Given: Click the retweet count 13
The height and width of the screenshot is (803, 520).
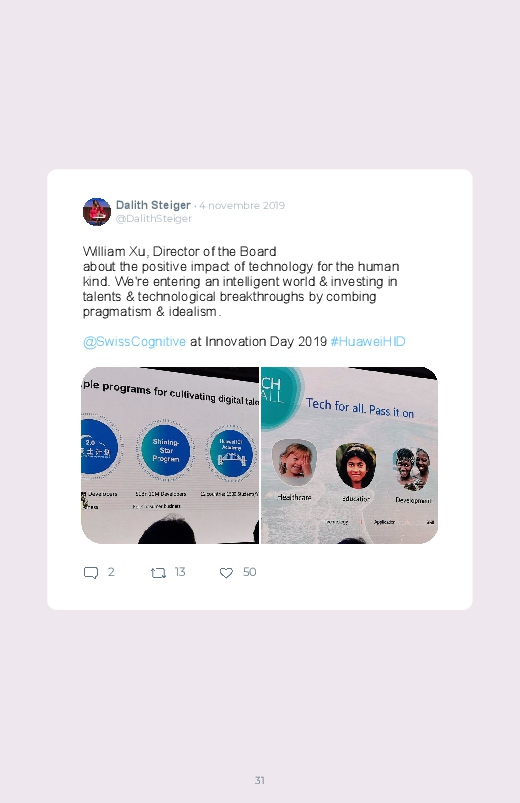Looking at the screenshot, I should point(180,572).
